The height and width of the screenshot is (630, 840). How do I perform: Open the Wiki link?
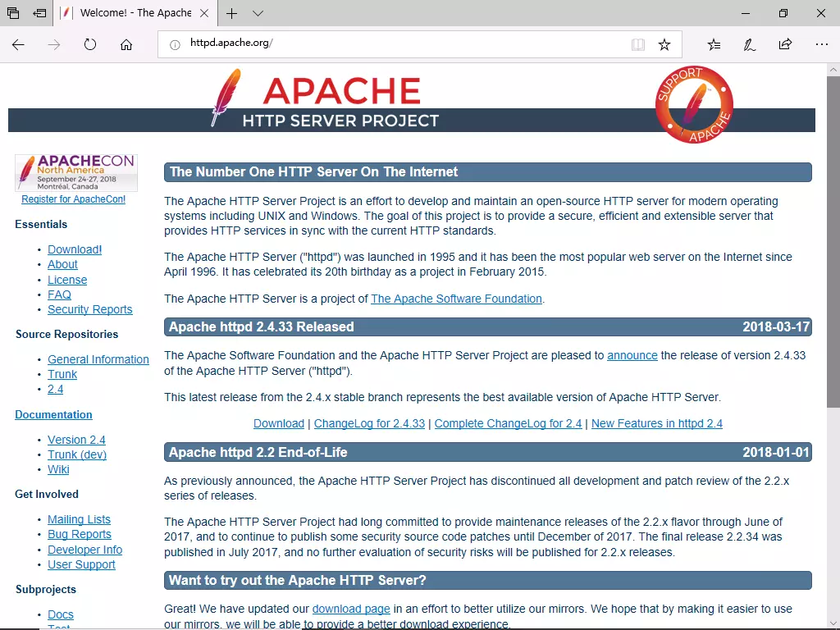pos(58,469)
